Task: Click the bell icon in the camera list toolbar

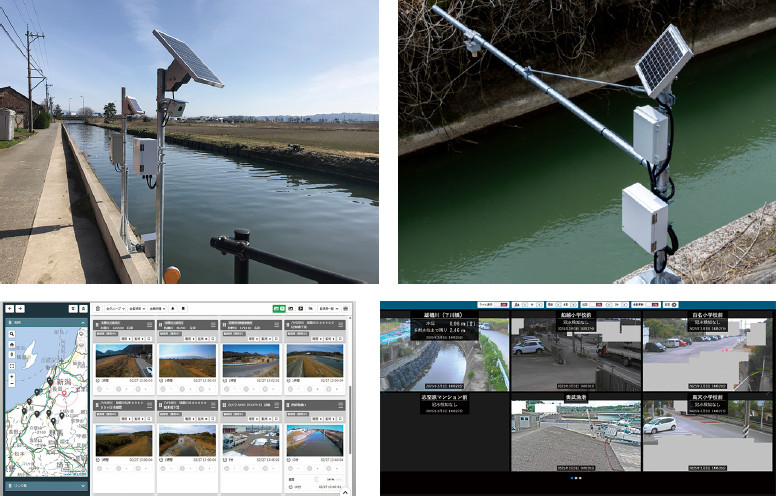Action: [171, 310]
